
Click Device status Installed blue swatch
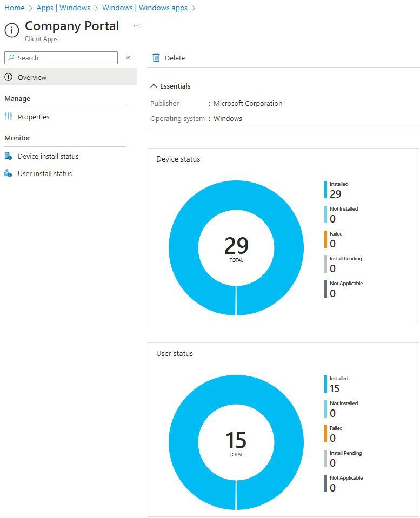tap(326, 190)
